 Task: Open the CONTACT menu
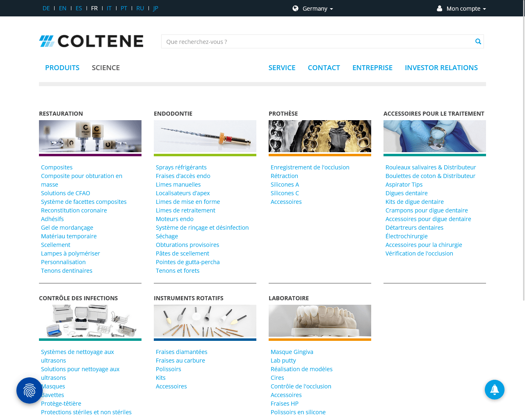click(324, 68)
